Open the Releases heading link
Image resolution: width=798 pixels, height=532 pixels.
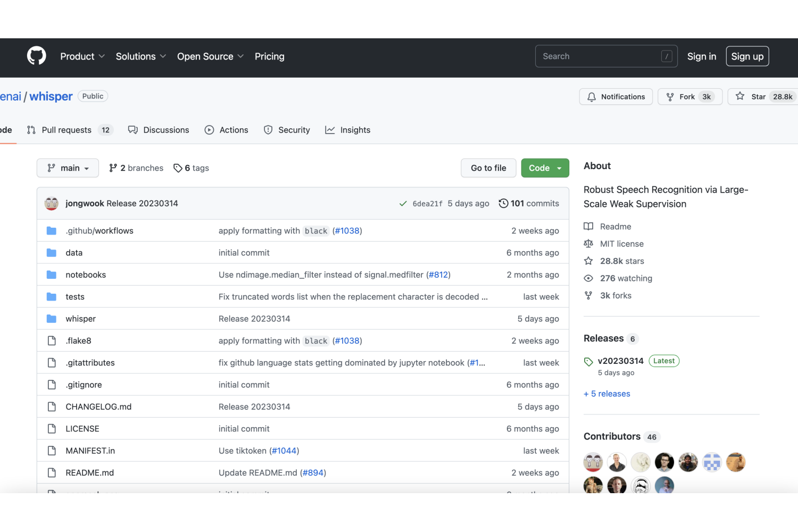(x=604, y=338)
